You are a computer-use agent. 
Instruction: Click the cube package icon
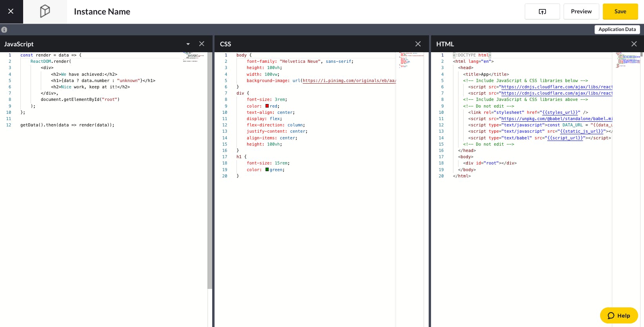45,11
